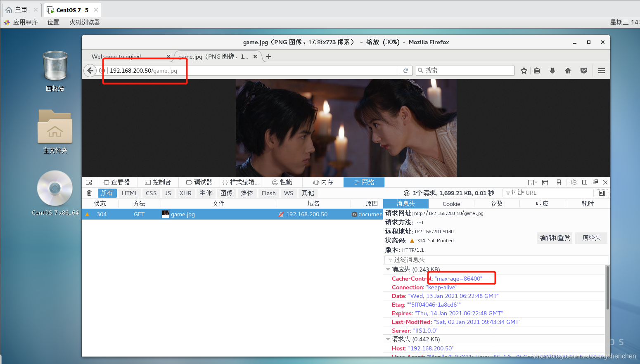Filter network requests by CSS
Screen dimensions: 640x364
coord(151,193)
